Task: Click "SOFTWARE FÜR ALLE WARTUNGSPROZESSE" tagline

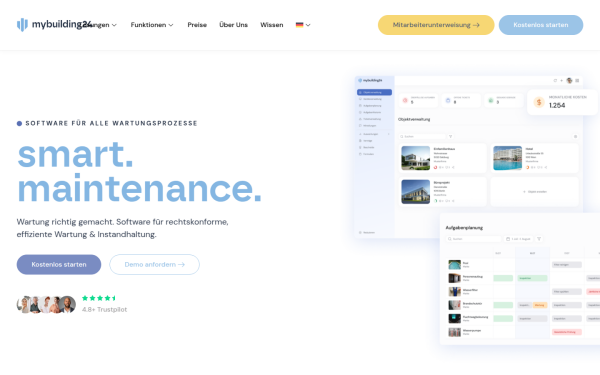Action: pyautogui.click(x=111, y=123)
